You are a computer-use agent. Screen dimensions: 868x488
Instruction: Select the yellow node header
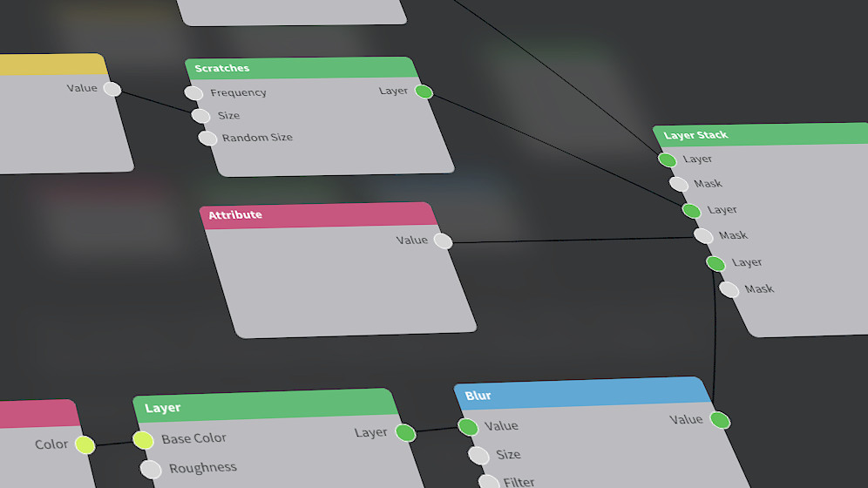click(x=54, y=64)
